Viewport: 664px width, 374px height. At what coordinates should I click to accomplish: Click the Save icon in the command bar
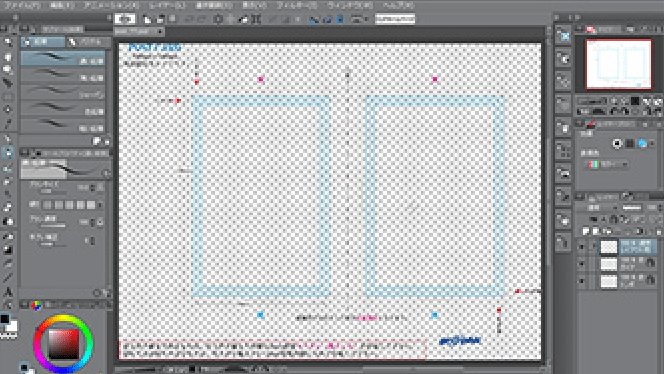(x=172, y=19)
